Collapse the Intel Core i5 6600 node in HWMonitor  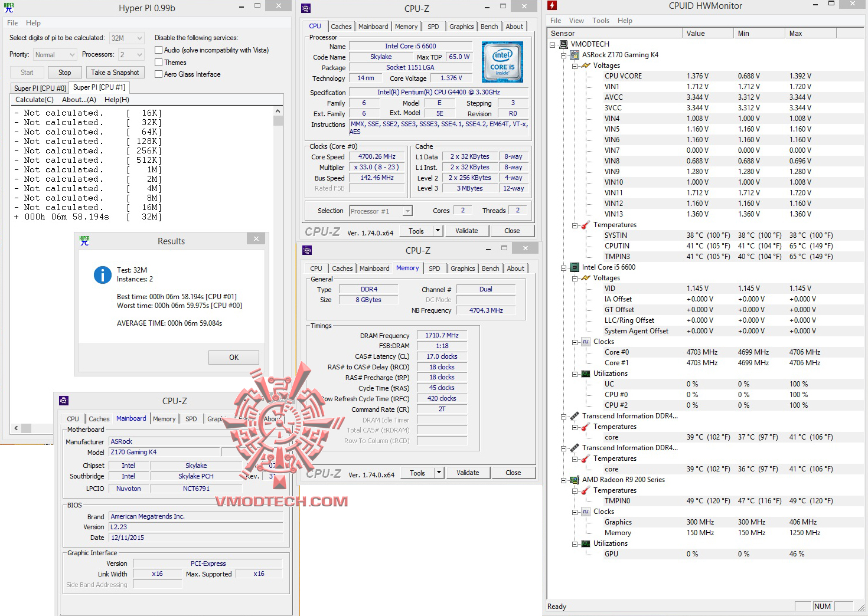click(x=563, y=267)
